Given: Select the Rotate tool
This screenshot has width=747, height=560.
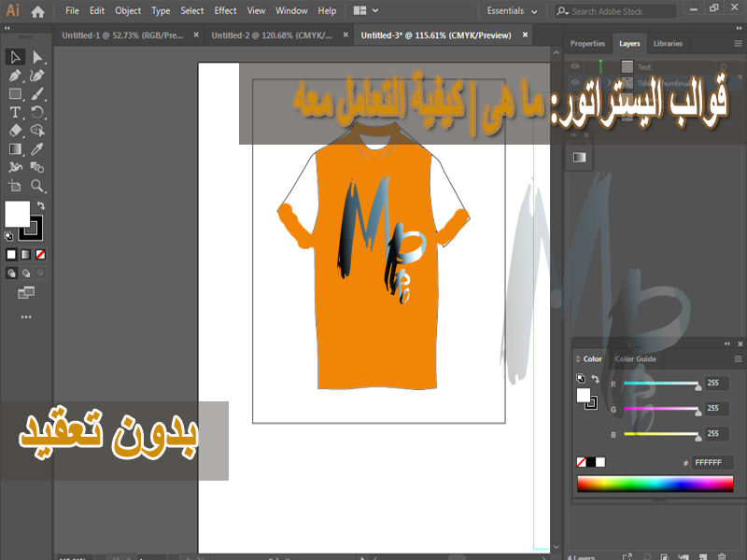Looking at the screenshot, I should [x=37, y=112].
